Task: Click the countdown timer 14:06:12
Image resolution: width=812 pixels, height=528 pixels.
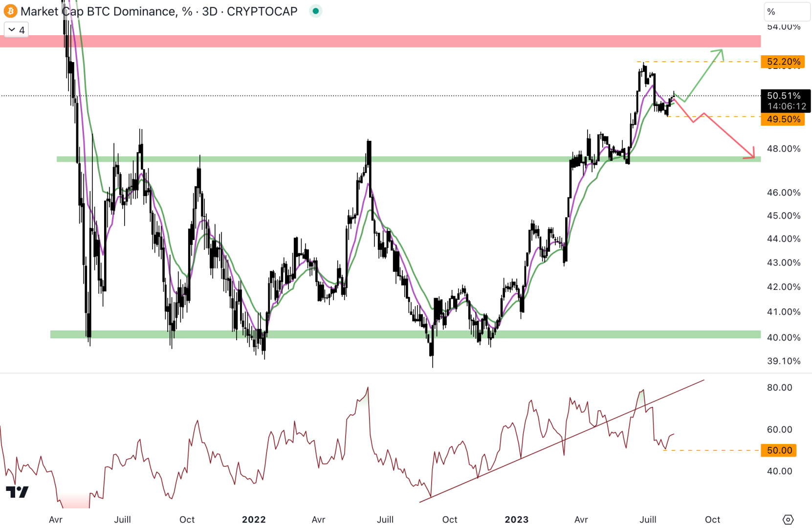Action: pyautogui.click(x=786, y=107)
